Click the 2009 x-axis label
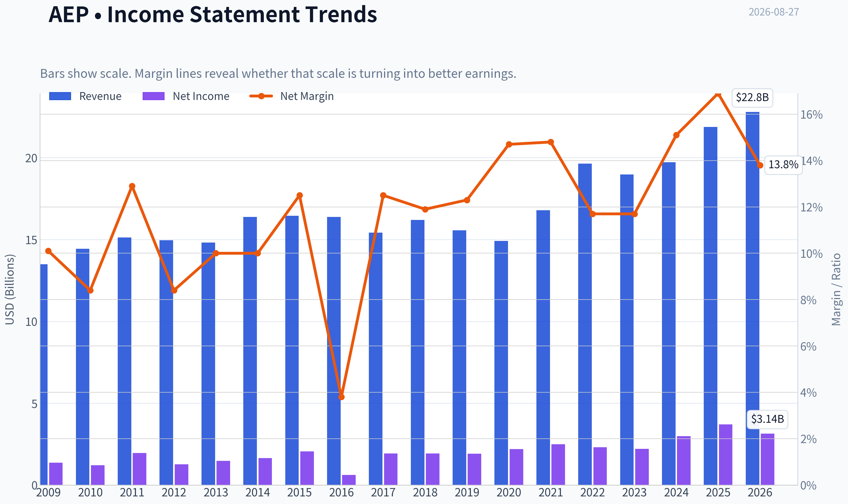This screenshot has width=848, height=504. tap(48, 492)
